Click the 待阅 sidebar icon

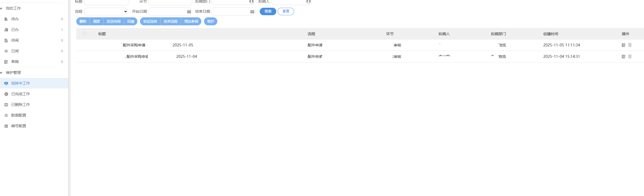click(6, 41)
